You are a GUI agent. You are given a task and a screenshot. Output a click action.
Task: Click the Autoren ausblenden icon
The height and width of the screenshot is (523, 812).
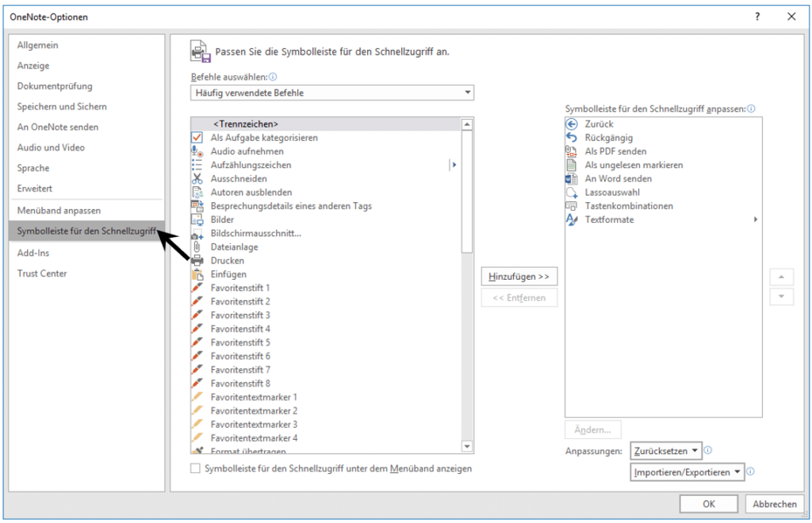197,192
